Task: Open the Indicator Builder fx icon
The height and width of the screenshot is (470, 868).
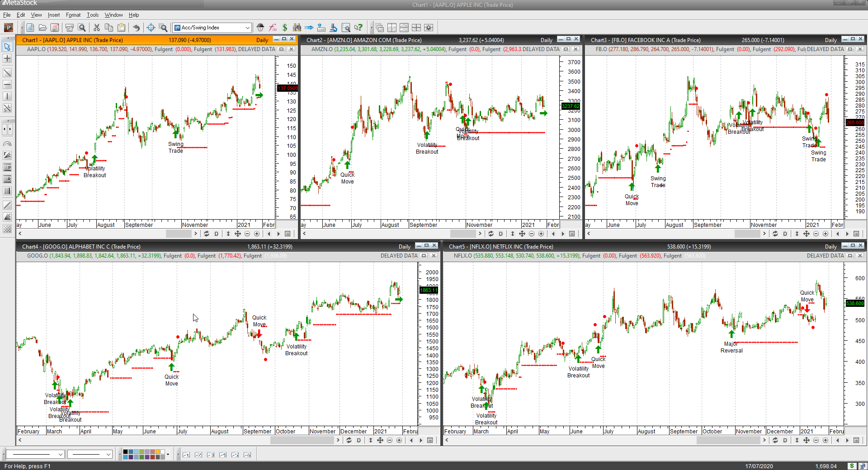Action: [273, 28]
